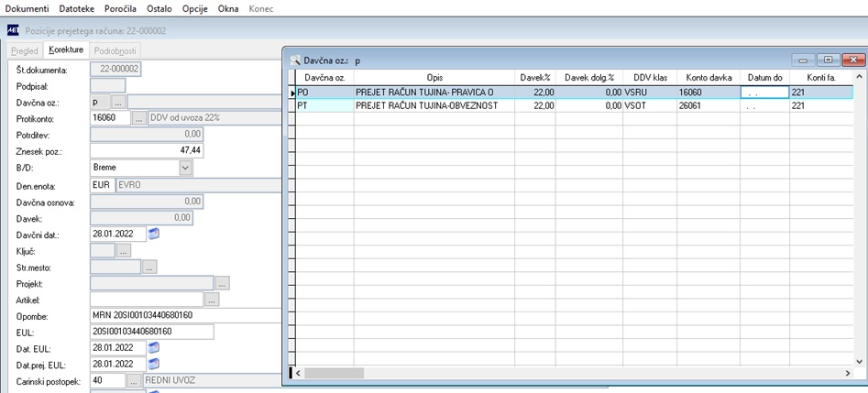The width and height of the screenshot is (868, 393).
Task: Open the Poročila menu
Action: 118,9
